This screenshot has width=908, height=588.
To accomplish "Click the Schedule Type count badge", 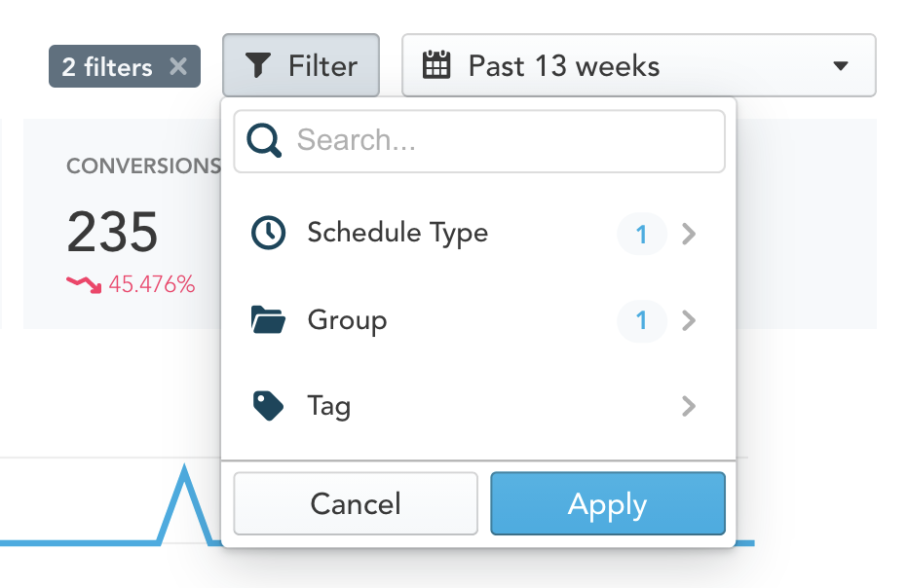I will [642, 234].
